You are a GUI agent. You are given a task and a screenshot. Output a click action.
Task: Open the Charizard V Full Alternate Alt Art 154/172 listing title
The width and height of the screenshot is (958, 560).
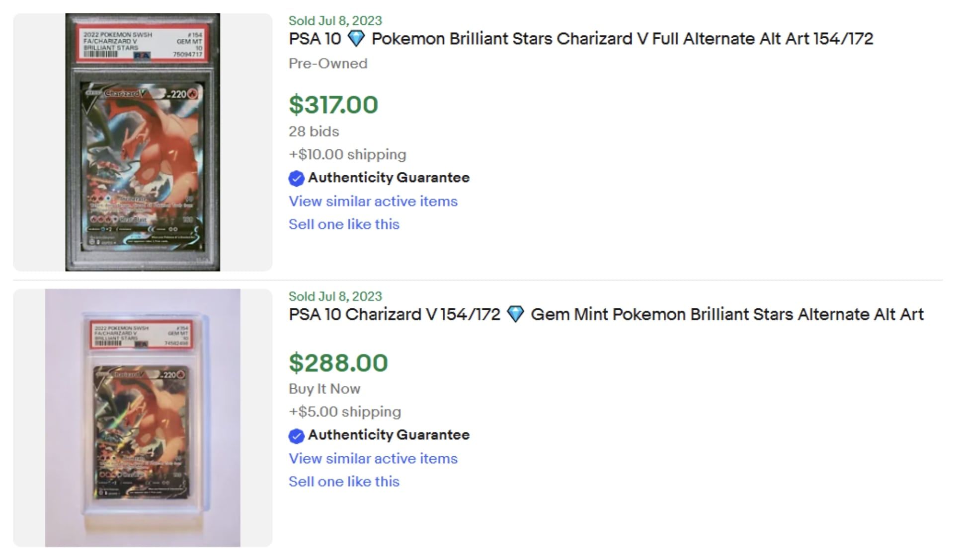coord(581,39)
